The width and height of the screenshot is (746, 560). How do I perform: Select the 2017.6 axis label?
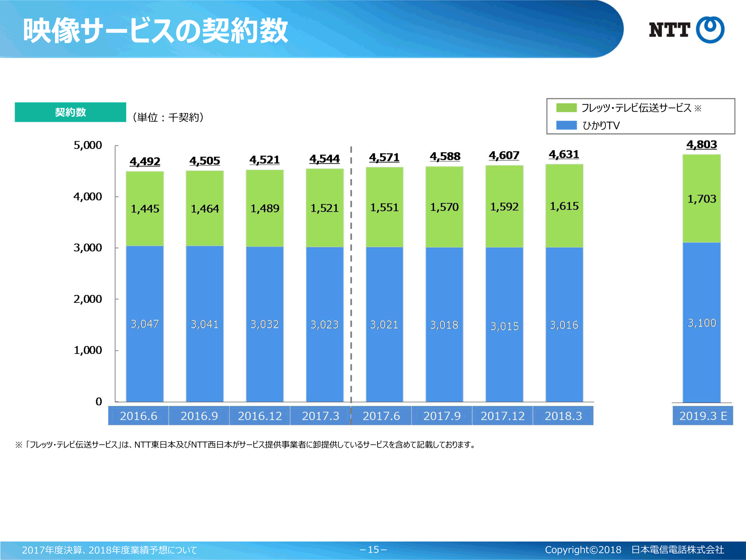[381, 416]
